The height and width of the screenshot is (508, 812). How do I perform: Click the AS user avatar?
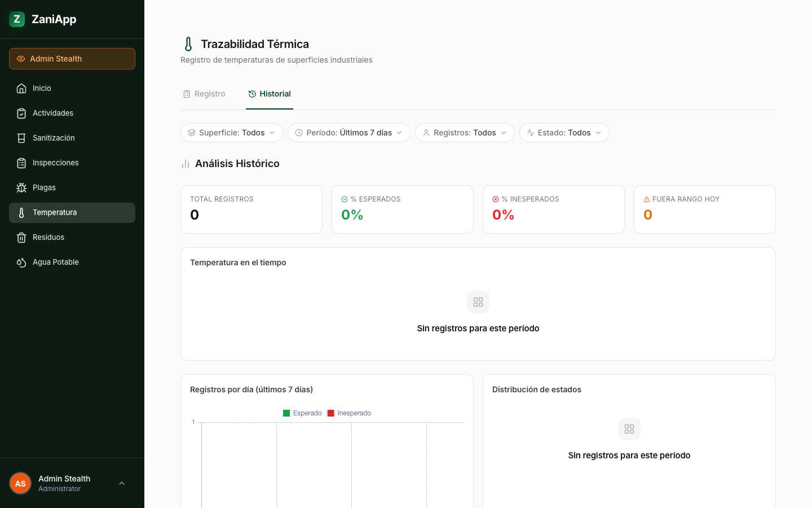click(20, 483)
